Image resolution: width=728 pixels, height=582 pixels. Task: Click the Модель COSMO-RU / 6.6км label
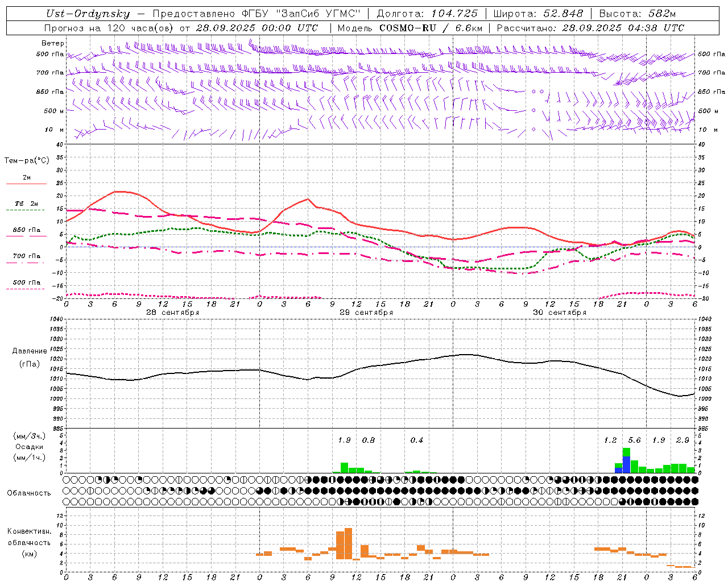tap(410, 28)
